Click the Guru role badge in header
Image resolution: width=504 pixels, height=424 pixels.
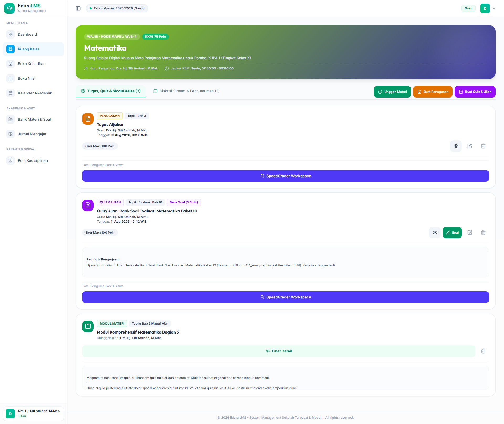click(468, 8)
